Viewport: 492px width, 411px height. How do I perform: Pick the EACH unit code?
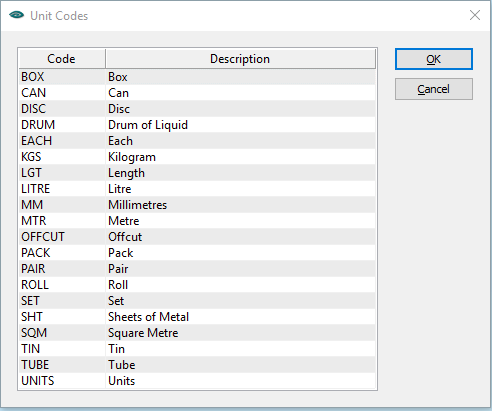point(197,141)
